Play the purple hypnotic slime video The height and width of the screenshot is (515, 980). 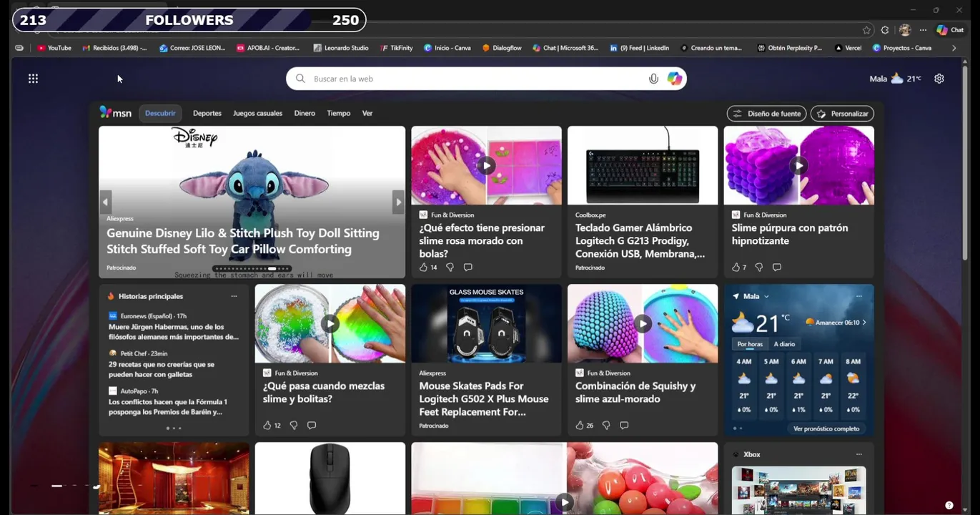[798, 166]
